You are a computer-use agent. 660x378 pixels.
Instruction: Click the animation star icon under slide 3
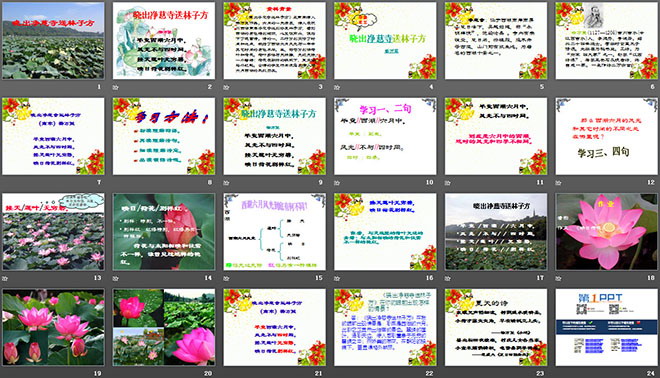[x=226, y=87]
